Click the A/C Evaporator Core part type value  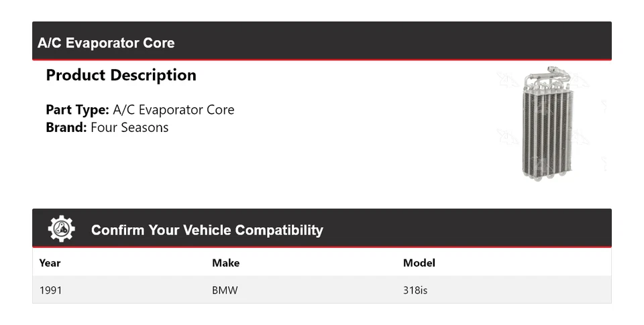pyautogui.click(x=173, y=110)
